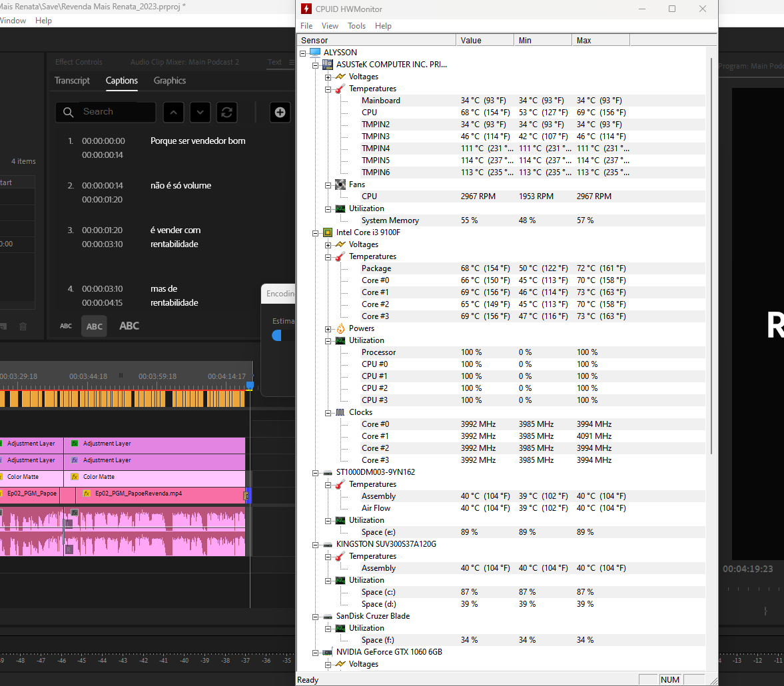Image resolution: width=784 pixels, height=686 pixels.
Task: Click the trash delete icon in project panel
Action: [23, 326]
